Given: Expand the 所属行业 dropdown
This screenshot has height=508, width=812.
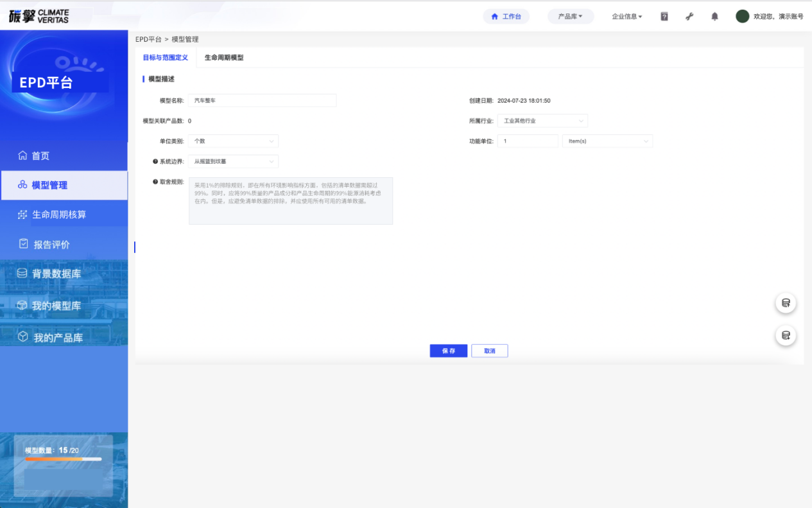Looking at the screenshot, I should click(x=542, y=121).
